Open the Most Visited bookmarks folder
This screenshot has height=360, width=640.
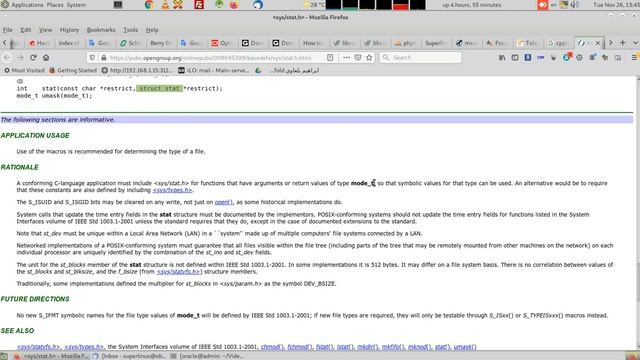pos(24,70)
